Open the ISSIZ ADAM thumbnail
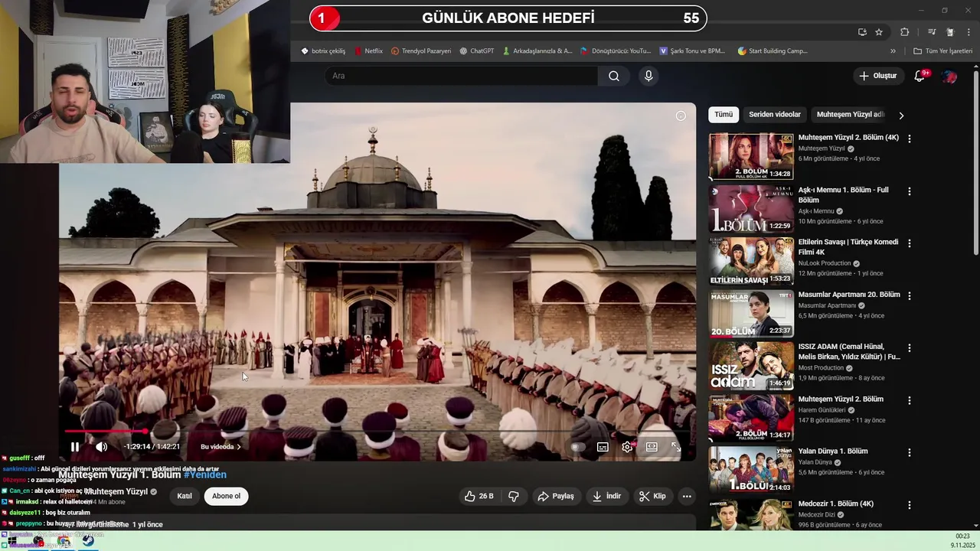The width and height of the screenshot is (980, 551). (751, 366)
